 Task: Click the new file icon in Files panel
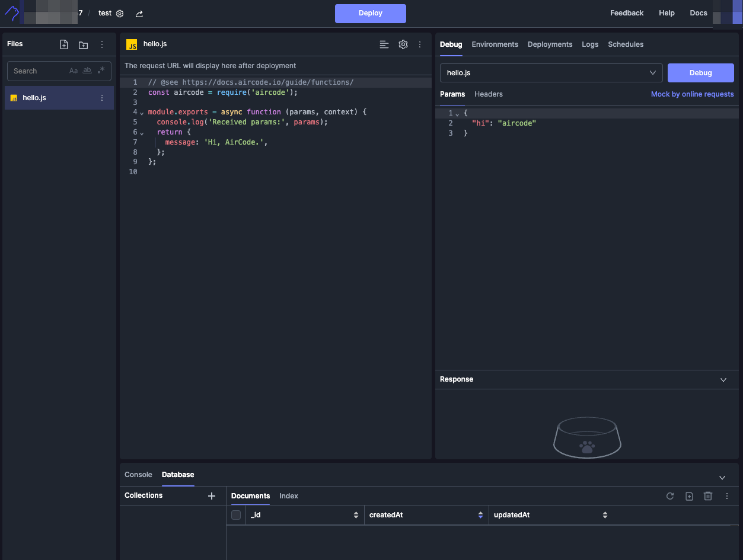click(x=64, y=44)
